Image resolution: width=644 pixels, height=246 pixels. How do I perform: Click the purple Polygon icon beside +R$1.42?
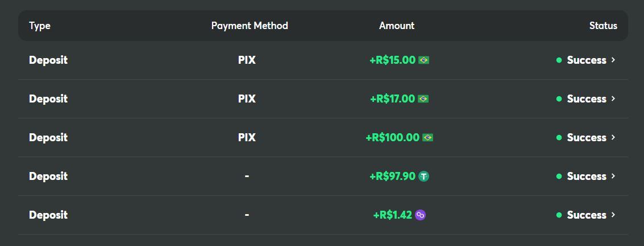[420, 215]
